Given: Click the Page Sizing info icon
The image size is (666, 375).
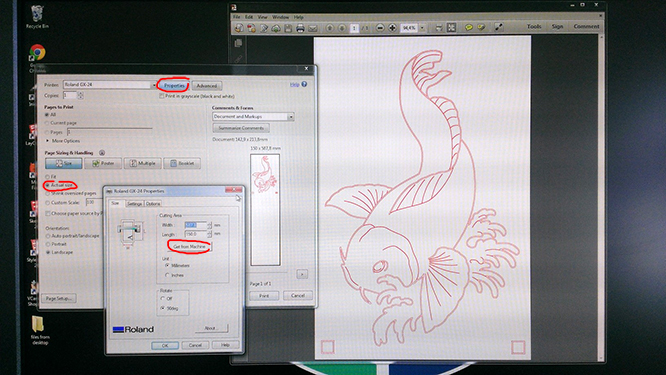Looking at the screenshot, I should [x=102, y=152].
